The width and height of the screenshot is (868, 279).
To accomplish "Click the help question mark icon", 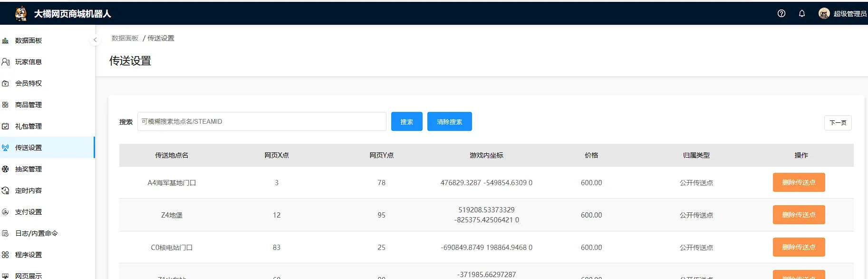I will tap(781, 13).
